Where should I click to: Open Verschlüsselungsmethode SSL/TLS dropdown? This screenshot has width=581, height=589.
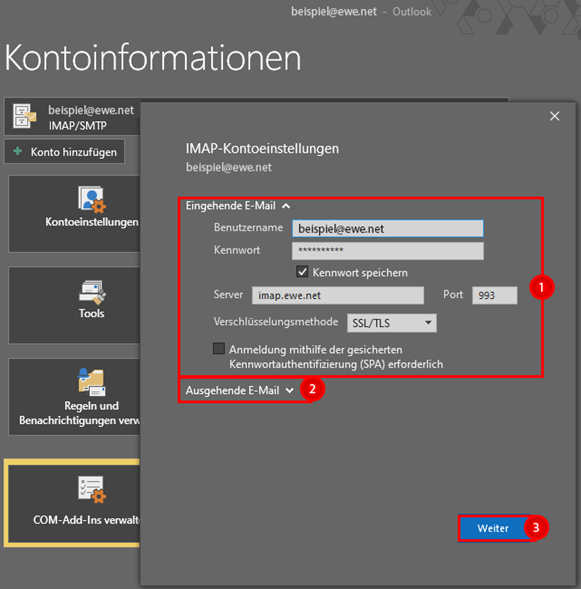pyautogui.click(x=392, y=323)
